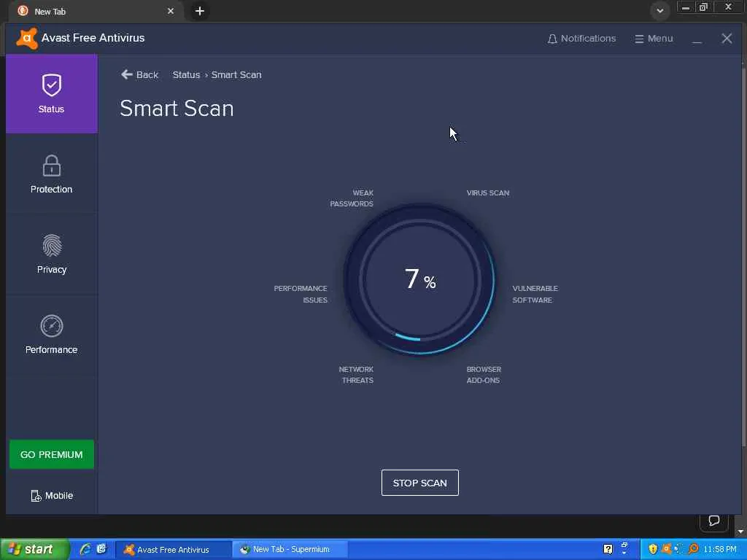747x560 pixels.
Task: Click the Network Threats label
Action: click(356, 375)
